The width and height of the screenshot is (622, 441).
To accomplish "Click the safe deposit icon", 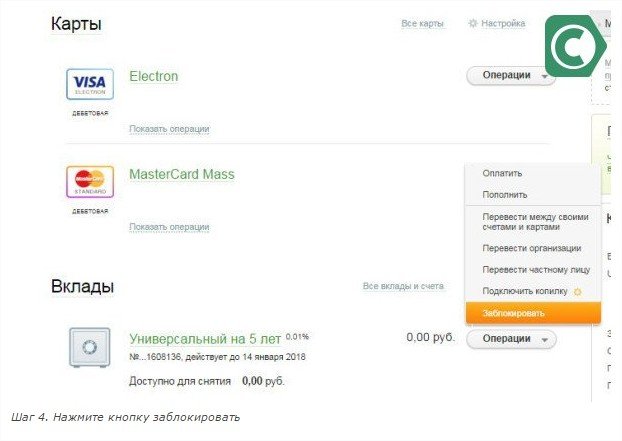I will pyautogui.click(x=89, y=347).
